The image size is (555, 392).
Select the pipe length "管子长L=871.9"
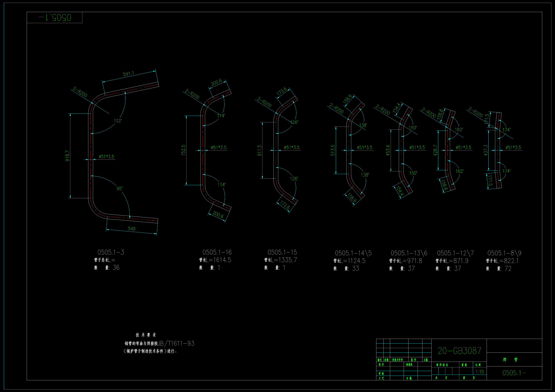[x=452, y=261]
